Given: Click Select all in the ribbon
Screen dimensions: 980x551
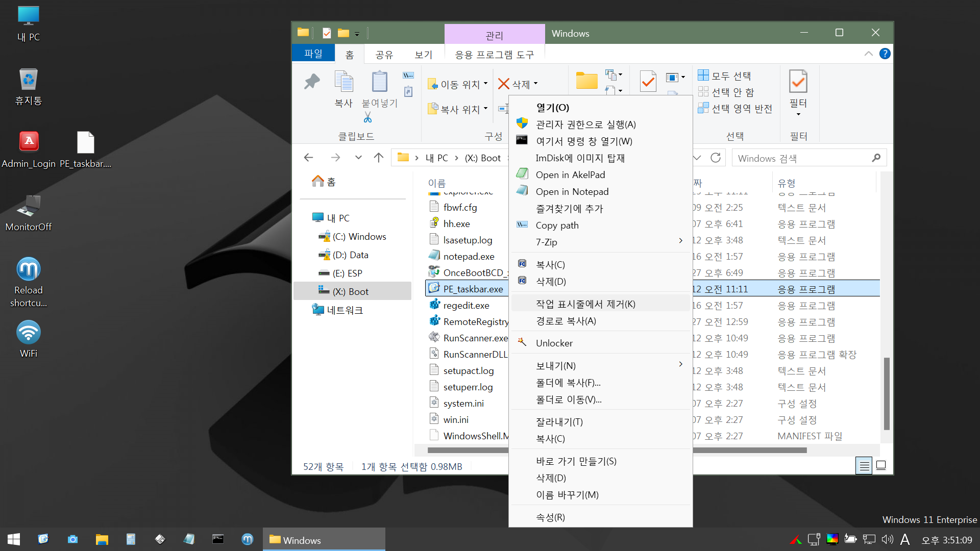Looking at the screenshot, I should pos(725,76).
